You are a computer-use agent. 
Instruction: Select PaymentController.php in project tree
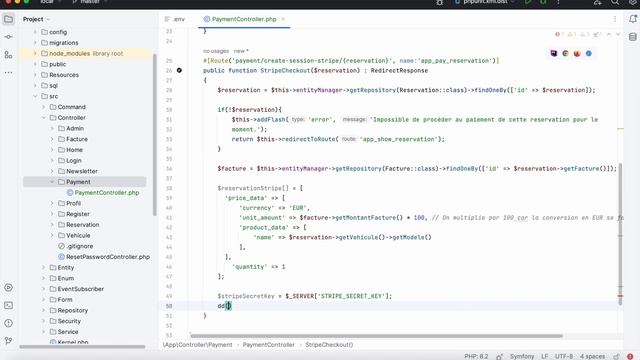coord(103,193)
